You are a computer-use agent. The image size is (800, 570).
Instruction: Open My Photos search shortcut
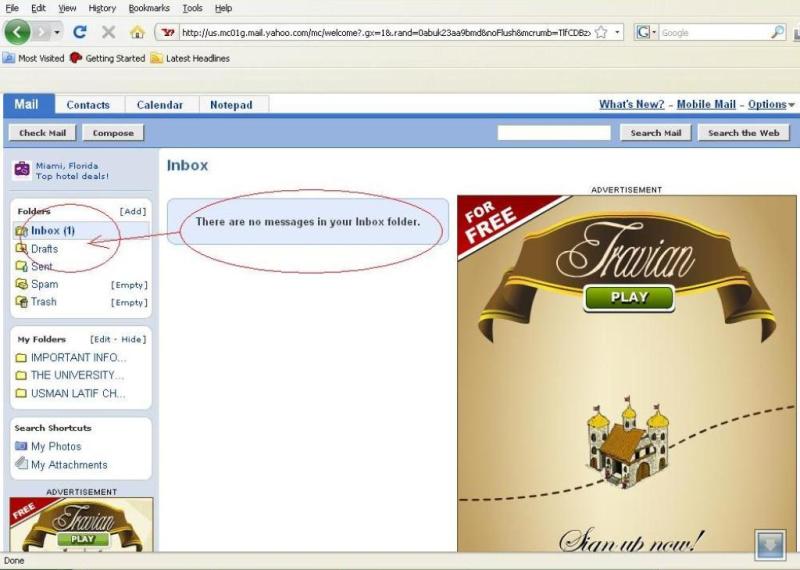(x=56, y=447)
